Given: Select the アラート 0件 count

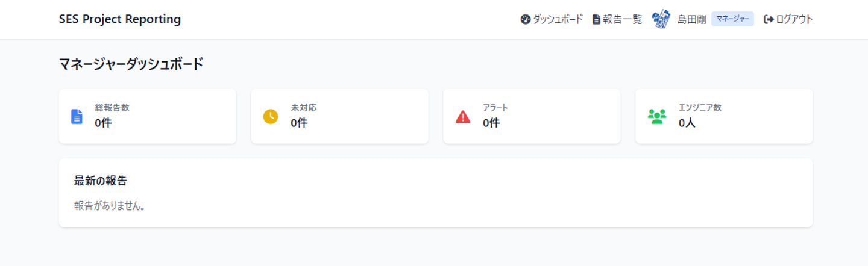Looking at the screenshot, I should pyautogui.click(x=491, y=123).
